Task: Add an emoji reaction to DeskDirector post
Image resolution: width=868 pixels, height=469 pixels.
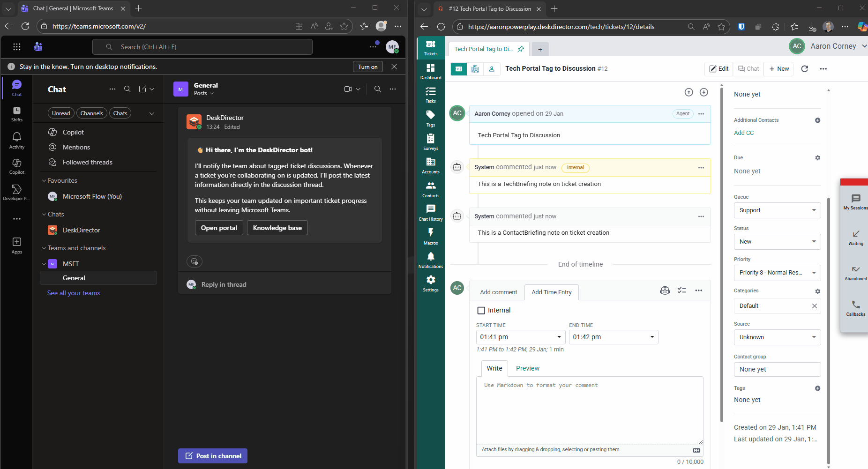Action: point(195,261)
